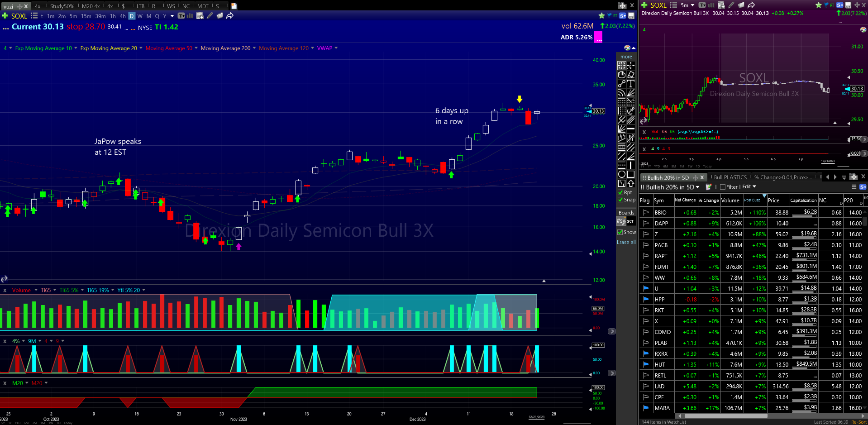Viewport: 868px width, 425px height.
Task: Click the calendar grid icon in right chart toolbar
Action: 721,5
